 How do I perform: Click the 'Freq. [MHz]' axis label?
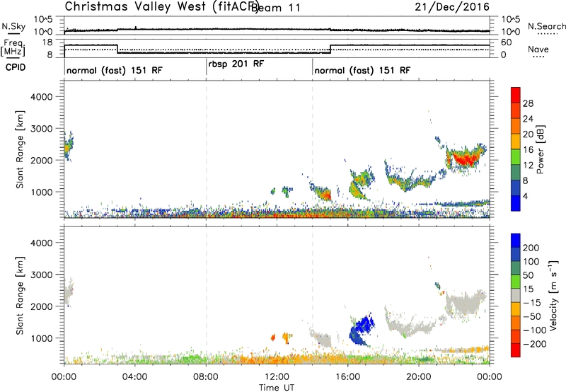tap(13, 48)
